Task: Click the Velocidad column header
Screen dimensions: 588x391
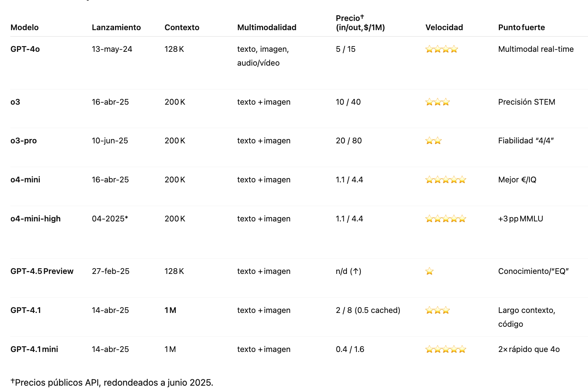Action: point(444,27)
